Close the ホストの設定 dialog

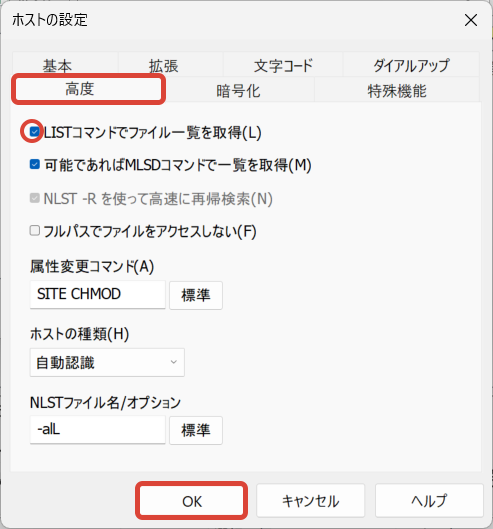click(x=470, y=20)
